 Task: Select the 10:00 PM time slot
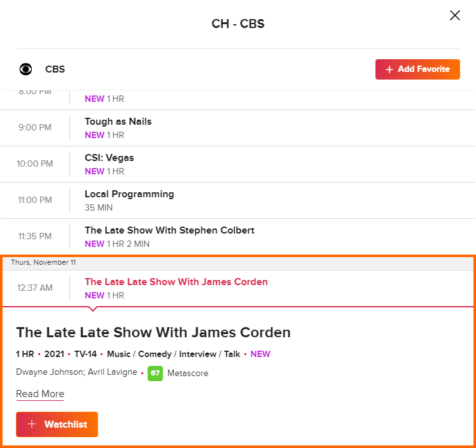click(x=35, y=164)
